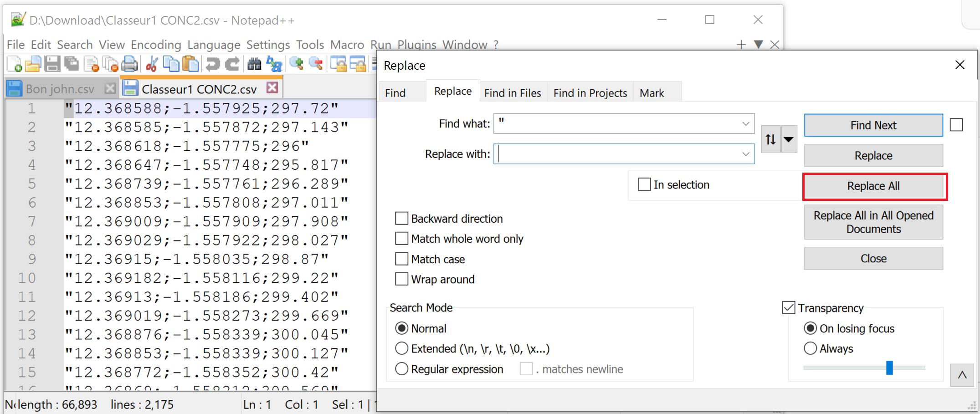Click the Find Next button

[873, 125]
